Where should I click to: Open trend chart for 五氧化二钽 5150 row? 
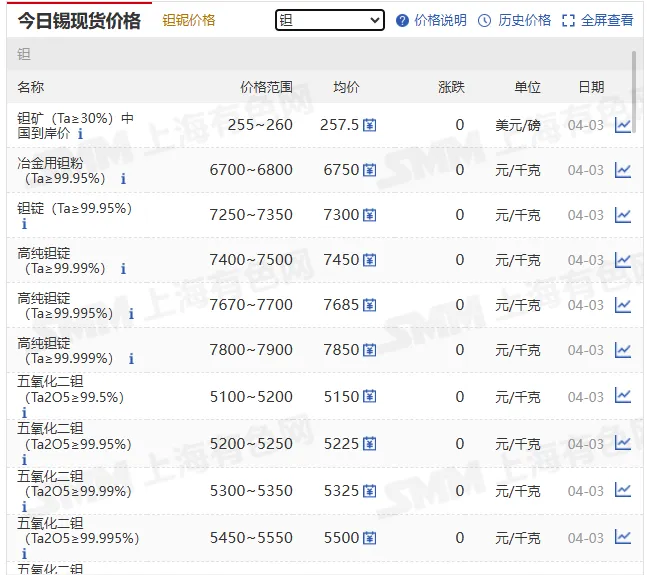[623, 396]
